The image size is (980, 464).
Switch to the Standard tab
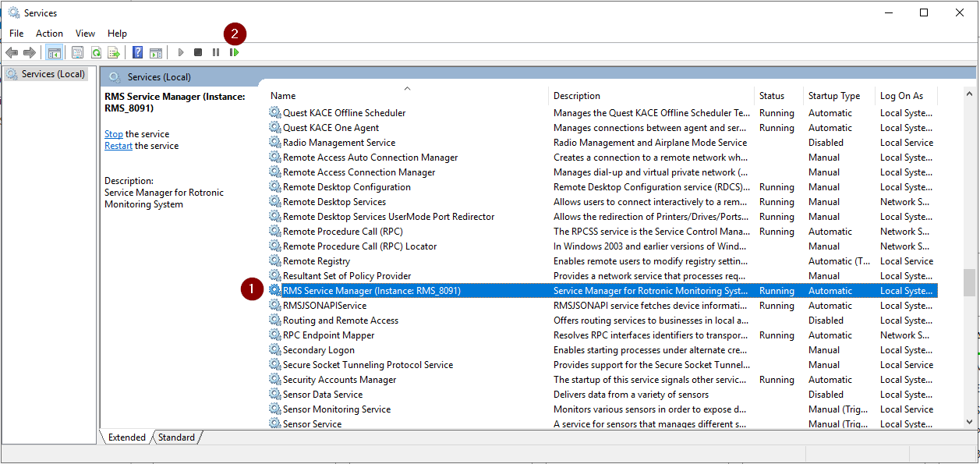click(176, 437)
